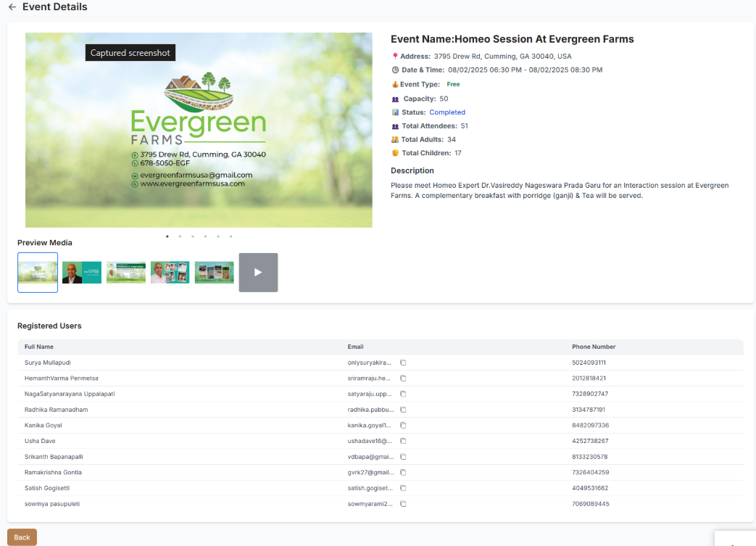Copy email for Srikanth Bapanapalli

point(403,457)
